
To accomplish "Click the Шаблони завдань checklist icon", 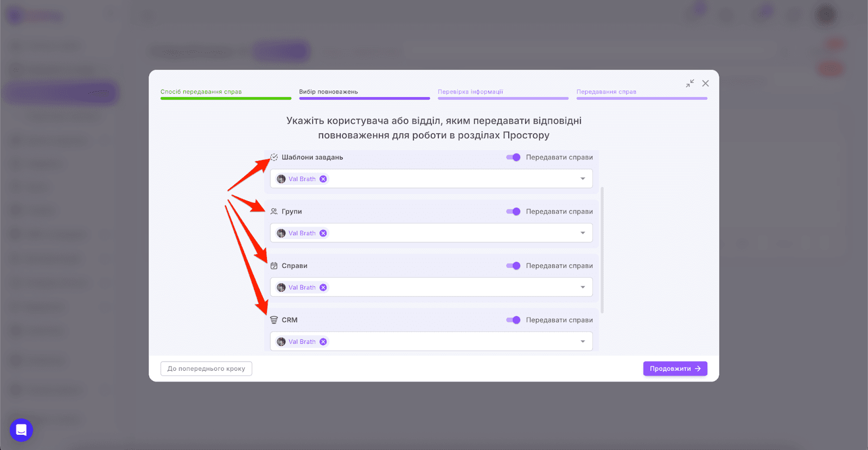I will point(274,157).
